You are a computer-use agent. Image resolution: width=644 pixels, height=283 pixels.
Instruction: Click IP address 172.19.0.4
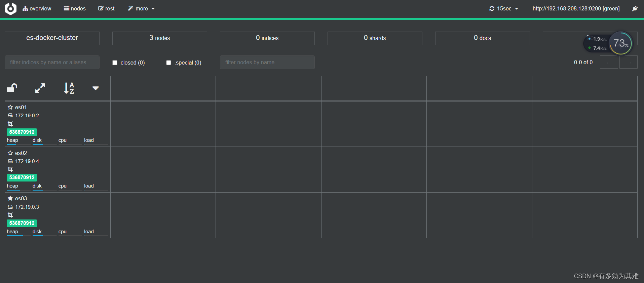coord(27,161)
